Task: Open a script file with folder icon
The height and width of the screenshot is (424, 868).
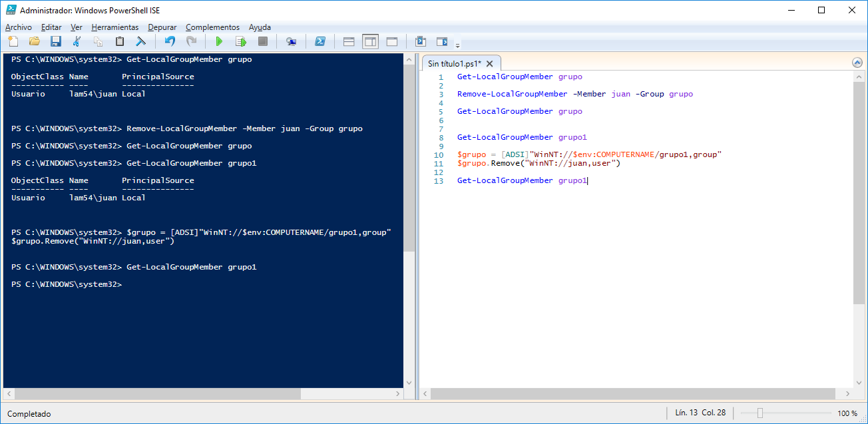Action: tap(34, 41)
